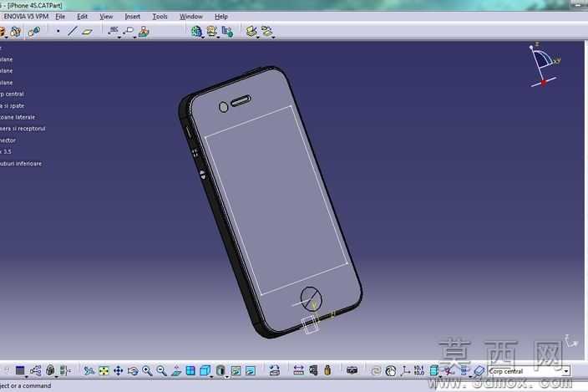Click the printer-like capture icon in bottom toolbar
The image size is (588, 392).
point(352,370)
